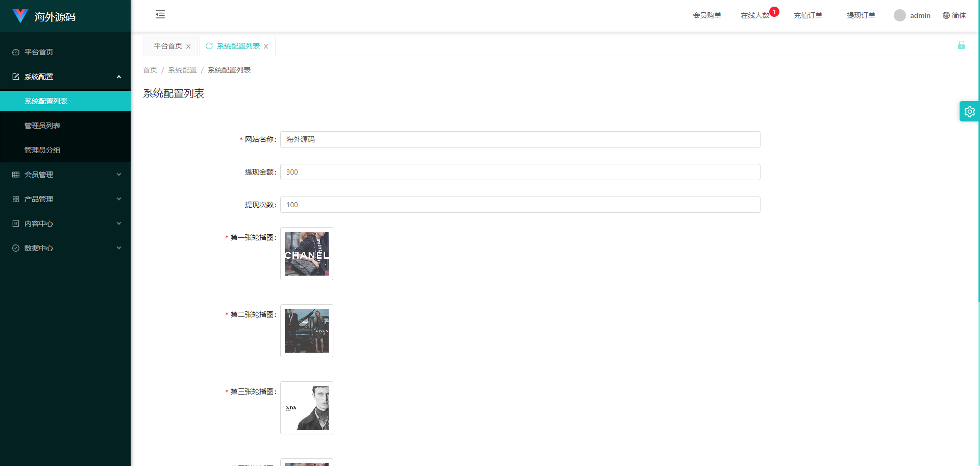Click the 网站名称 input field
This screenshot has height=466, width=980.
tap(520, 139)
